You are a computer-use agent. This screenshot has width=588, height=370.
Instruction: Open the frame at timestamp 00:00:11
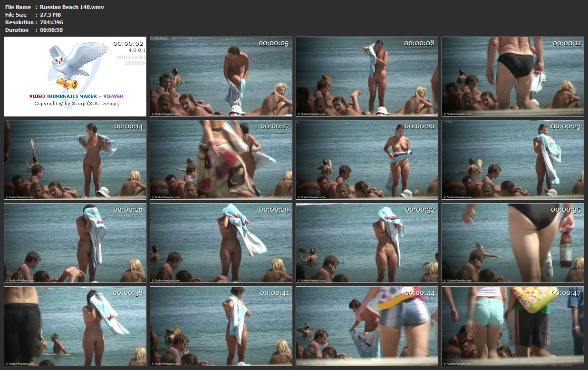coord(512,77)
